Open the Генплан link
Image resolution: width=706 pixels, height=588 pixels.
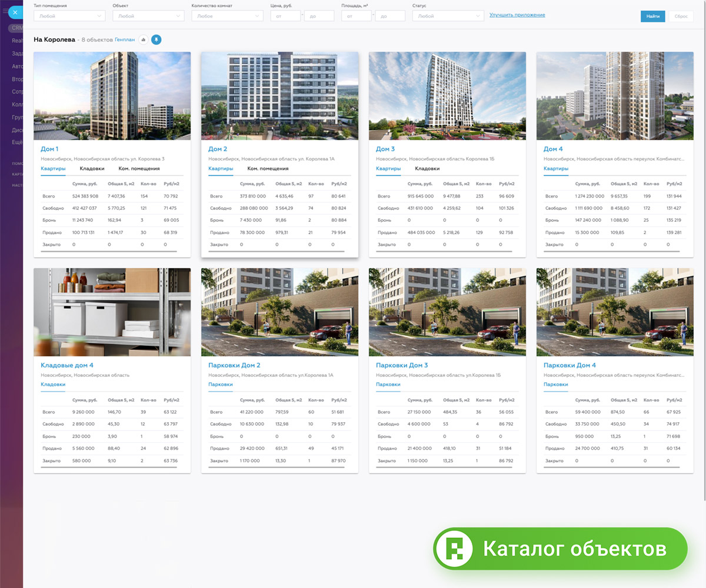point(125,40)
